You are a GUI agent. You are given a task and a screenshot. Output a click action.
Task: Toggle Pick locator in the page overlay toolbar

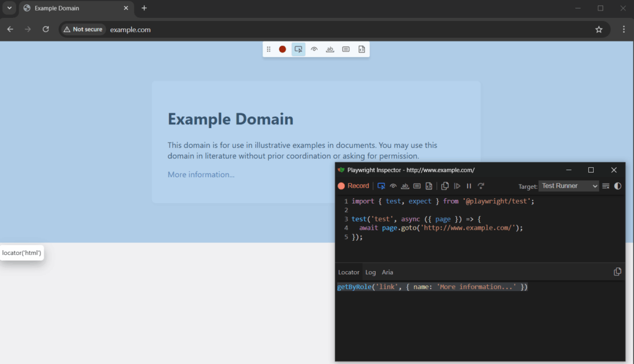click(x=298, y=50)
